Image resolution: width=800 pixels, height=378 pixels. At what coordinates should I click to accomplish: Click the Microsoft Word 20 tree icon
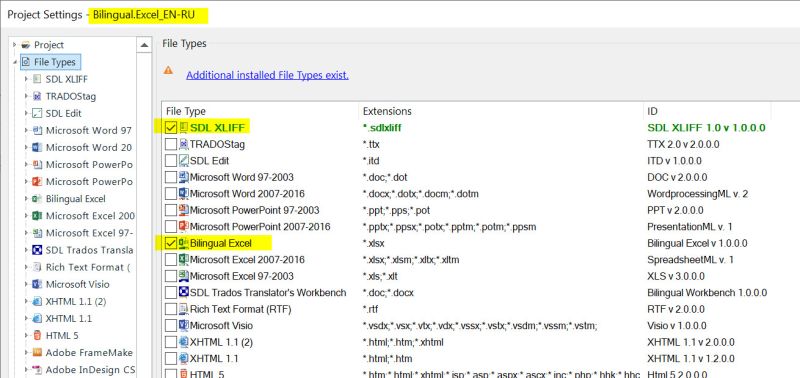click(37, 147)
